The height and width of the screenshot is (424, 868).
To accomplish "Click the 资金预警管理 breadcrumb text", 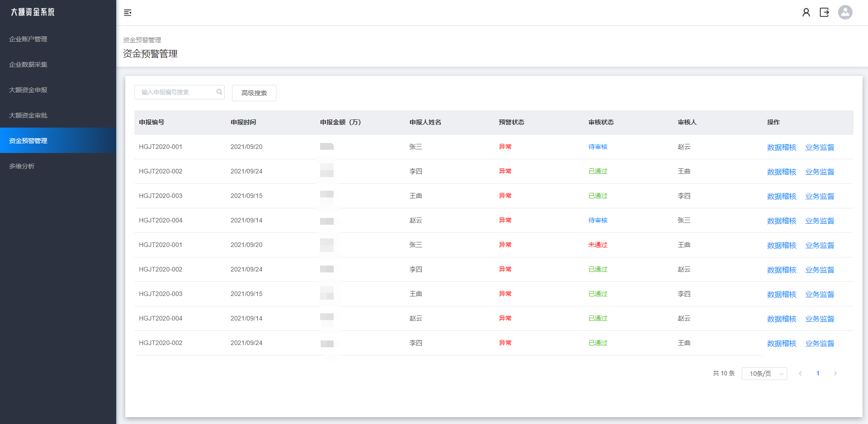I will click(142, 40).
